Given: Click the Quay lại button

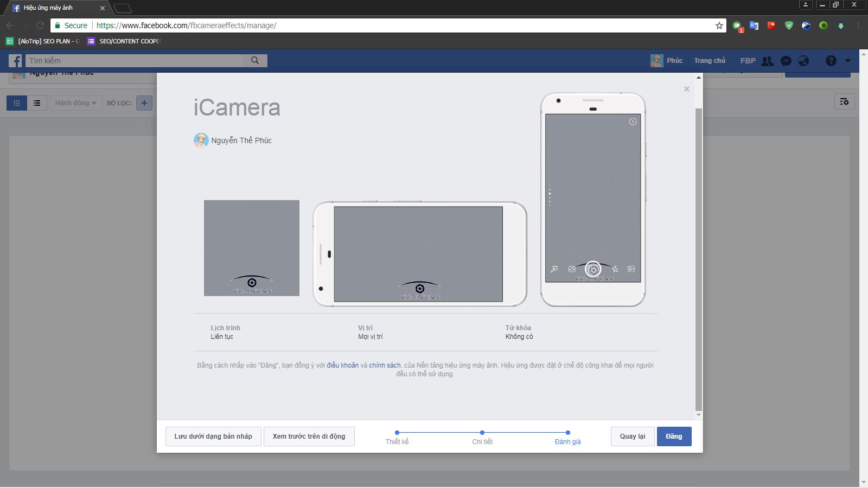Looking at the screenshot, I should 633,436.
